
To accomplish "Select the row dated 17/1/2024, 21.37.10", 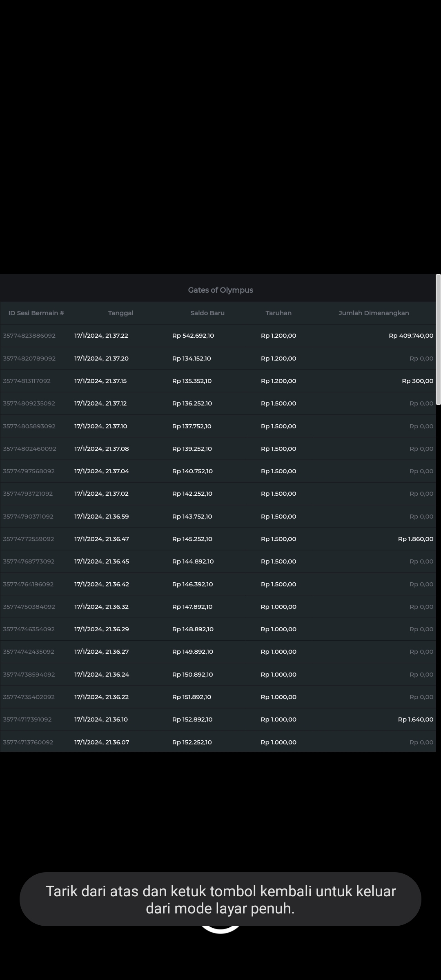I will pos(101,426).
